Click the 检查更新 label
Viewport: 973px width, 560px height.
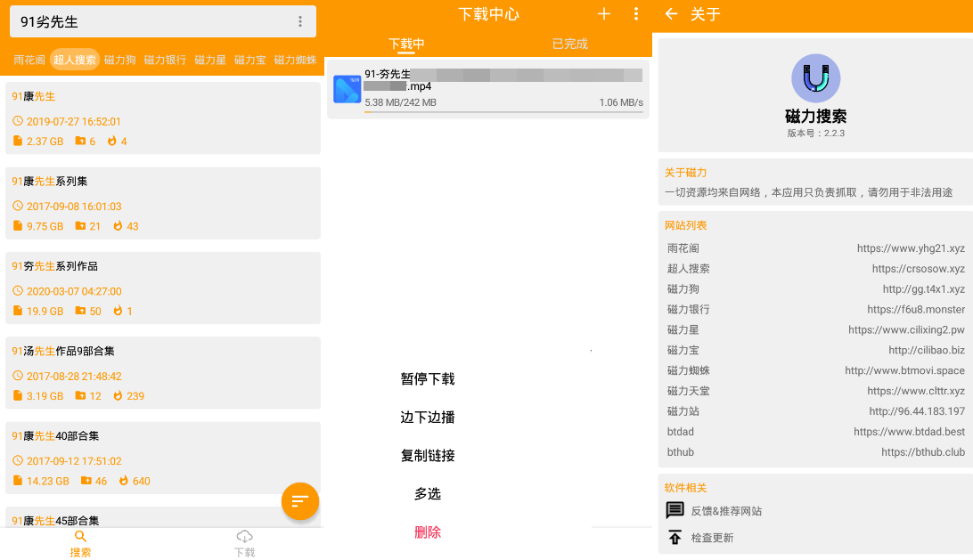click(x=713, y=538)
